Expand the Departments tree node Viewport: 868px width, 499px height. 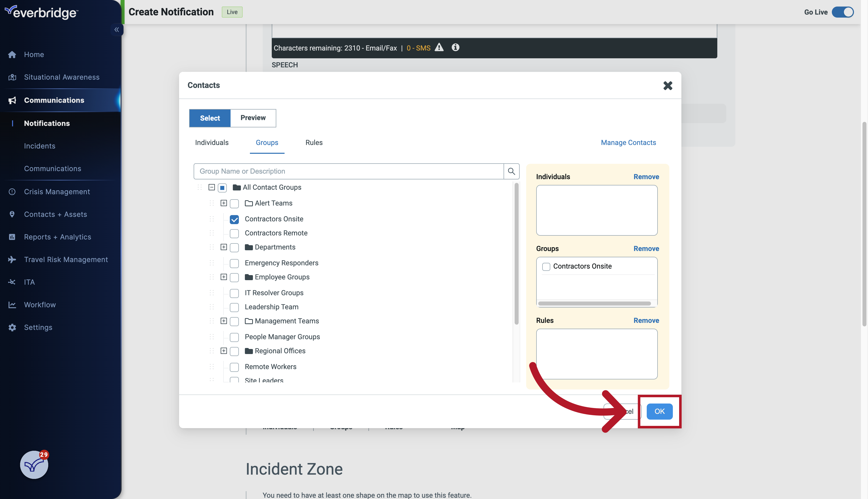[224, 247]
